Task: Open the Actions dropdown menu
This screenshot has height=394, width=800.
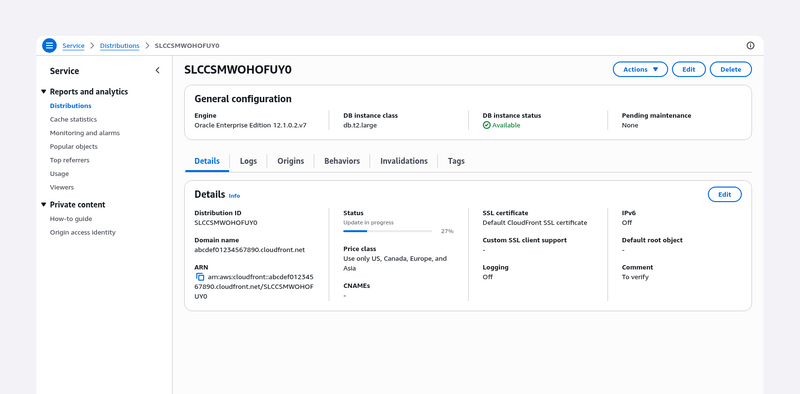Action: [640, 69]
